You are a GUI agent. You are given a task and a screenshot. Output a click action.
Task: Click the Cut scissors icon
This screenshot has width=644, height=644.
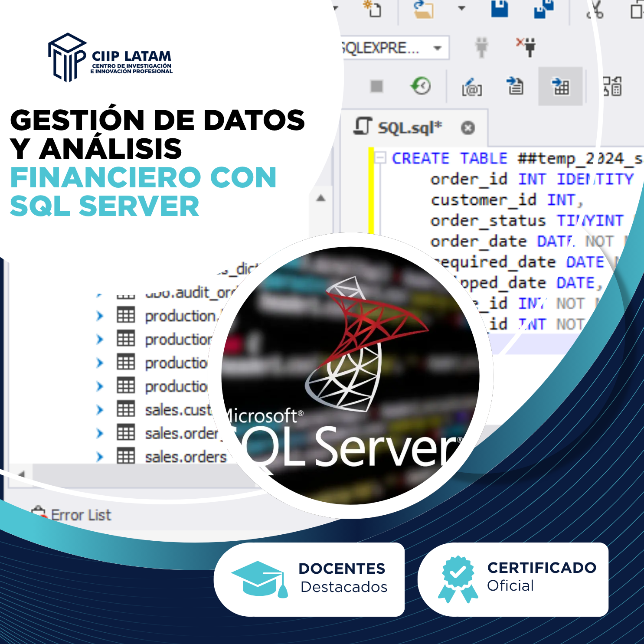point(595,10)
